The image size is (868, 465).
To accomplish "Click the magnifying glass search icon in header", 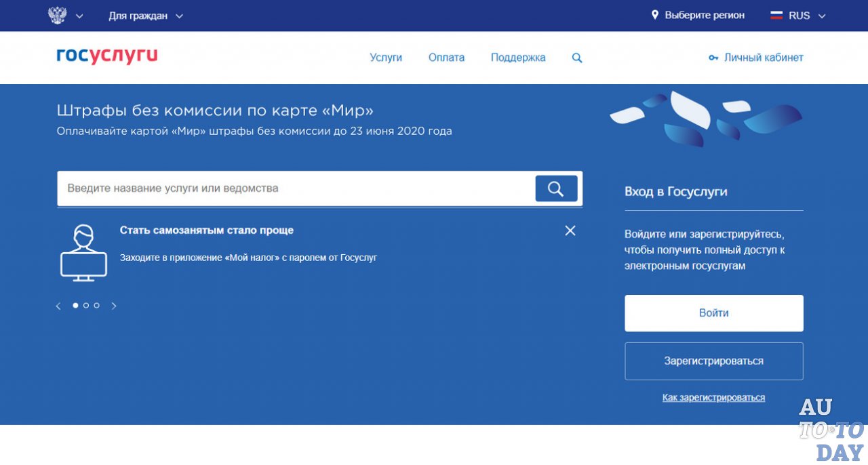I will pyautogui.click(x=576, y=58).
